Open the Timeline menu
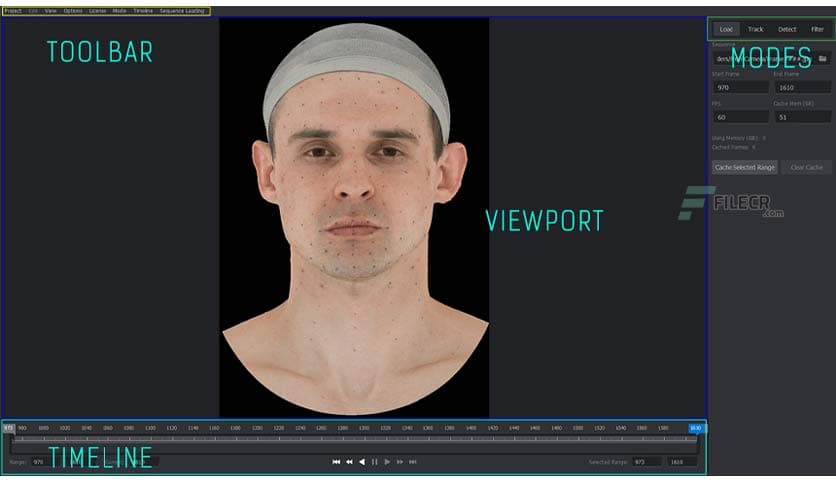This screenshot has width=836, height=484. [x=143, y=11]
